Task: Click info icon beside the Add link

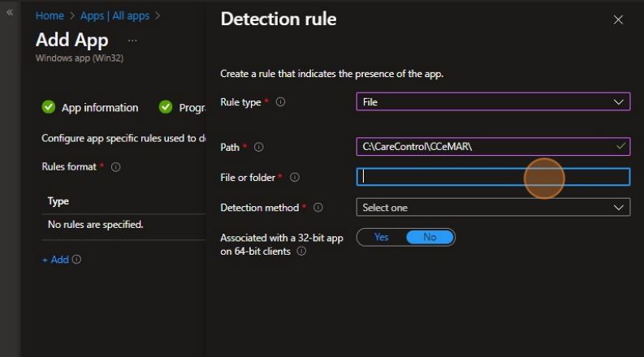Action: [76, 260]
